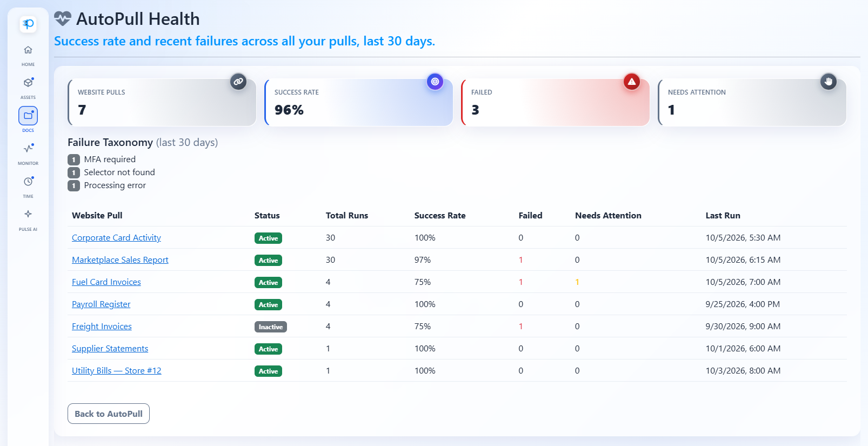The width and height of the screenshot is (868, 446).
Task: Click the Inactive badge for Freight Invoices
Action: pos(271,327)
